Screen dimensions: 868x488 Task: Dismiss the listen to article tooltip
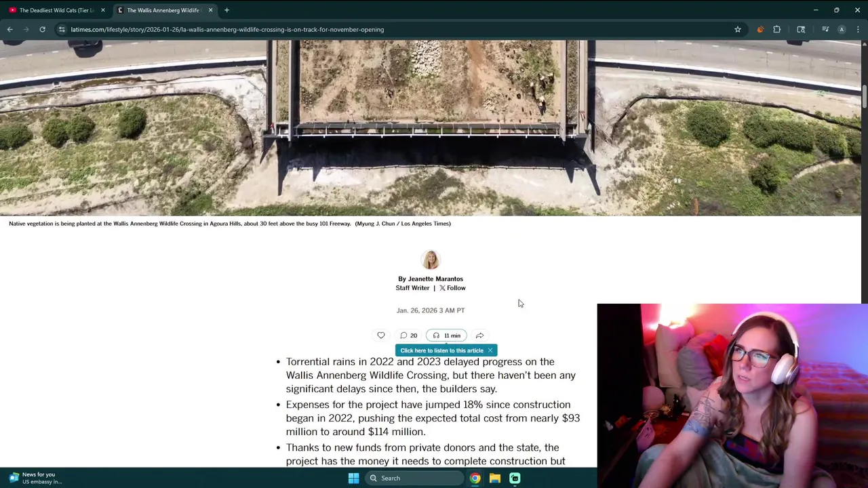pos(490,350)
